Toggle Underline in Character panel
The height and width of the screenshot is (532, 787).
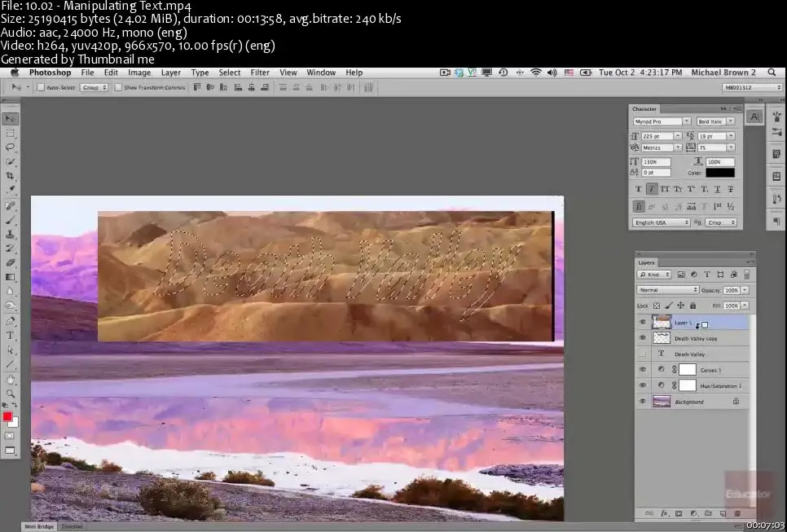coord(717,189)
